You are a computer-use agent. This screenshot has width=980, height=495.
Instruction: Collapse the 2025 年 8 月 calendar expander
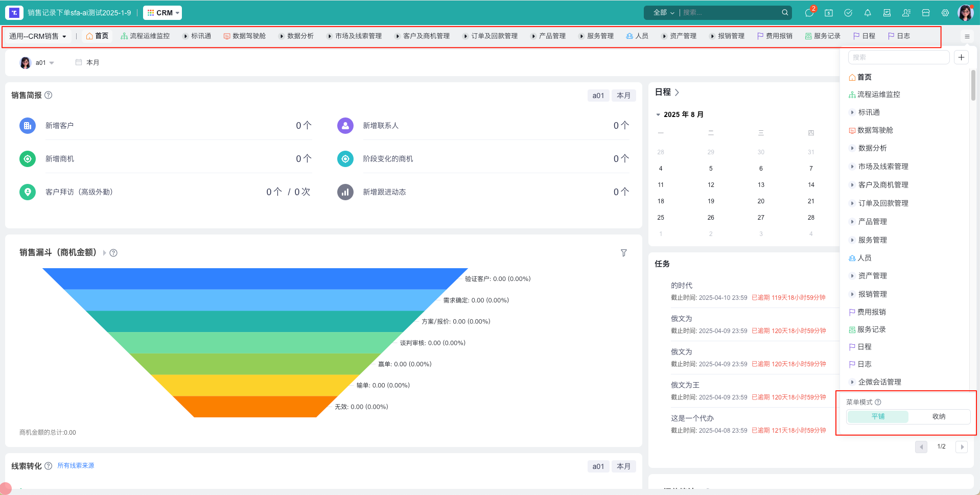click(658, 114)
